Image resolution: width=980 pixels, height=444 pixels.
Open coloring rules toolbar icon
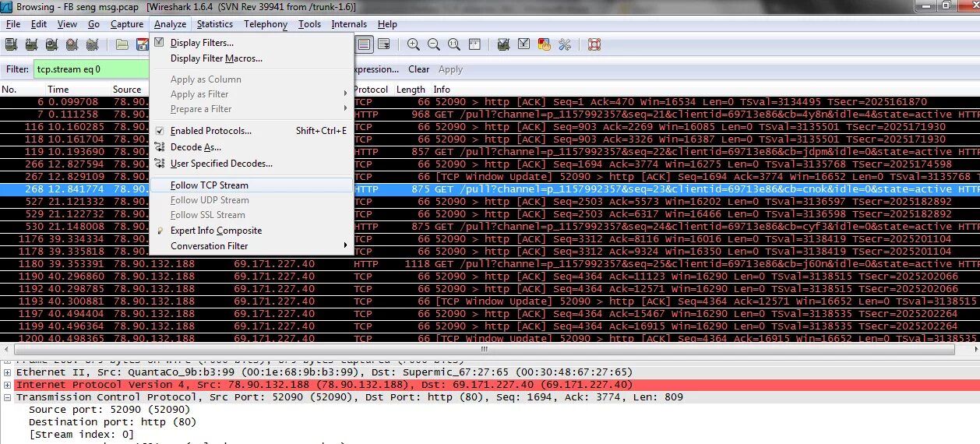[x=545, y=44]
